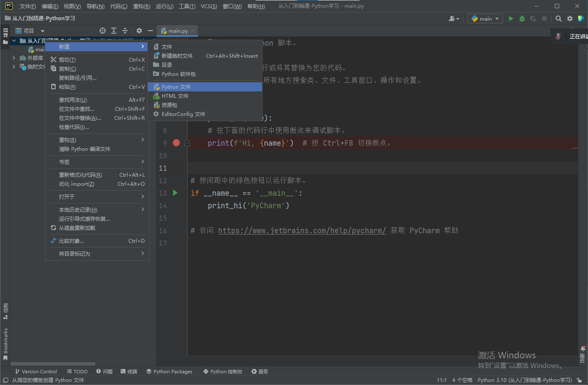The height and width of the screenshot is (385, 588).
Task: Click the 4 个空格 indent setting
Action: [462, 380]
